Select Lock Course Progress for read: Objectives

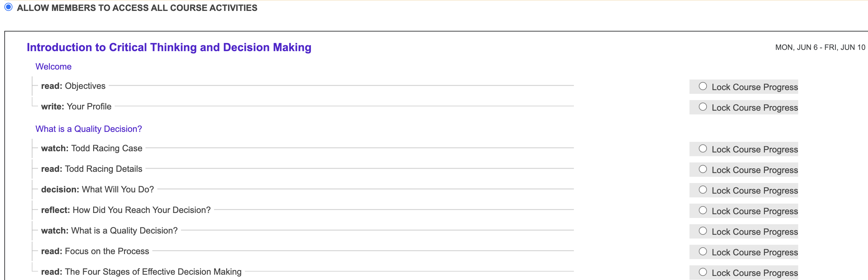(x=703, y=86)
